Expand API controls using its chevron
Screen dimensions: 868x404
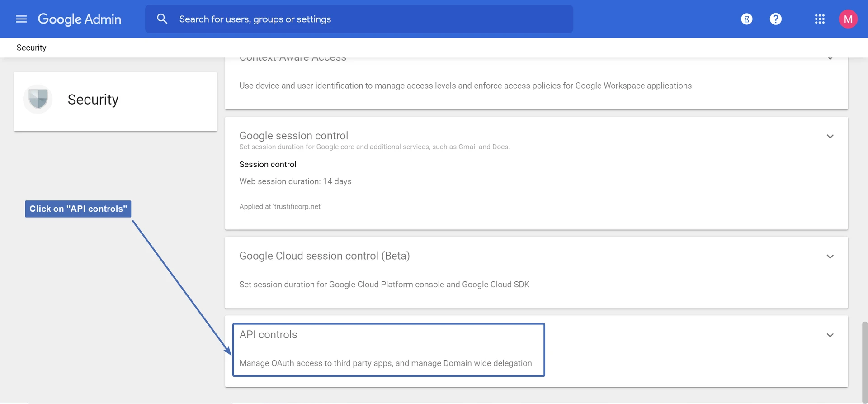[x=830, y=335]
